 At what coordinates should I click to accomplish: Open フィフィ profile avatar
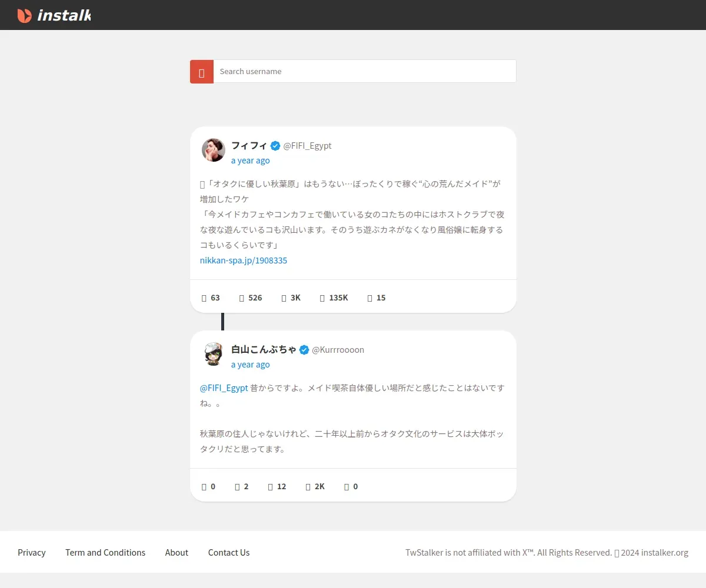tap(214, 150)
